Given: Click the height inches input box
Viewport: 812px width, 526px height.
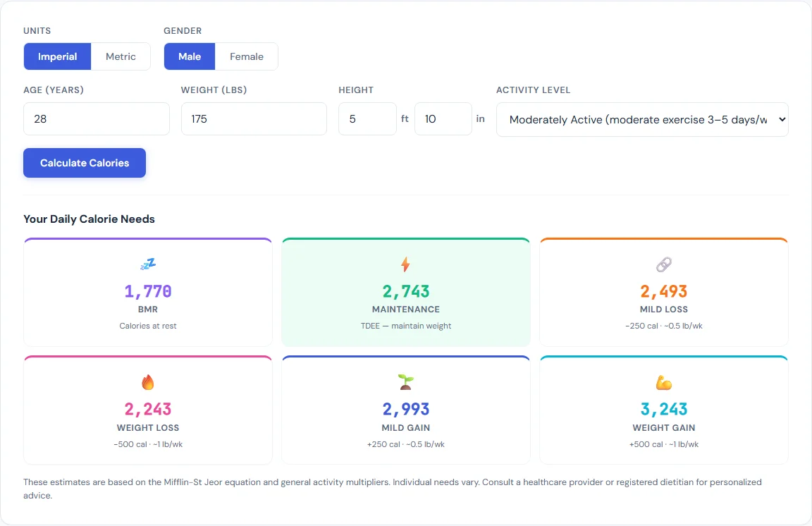Looking at the screenshot, I should (x=443, y=118).
